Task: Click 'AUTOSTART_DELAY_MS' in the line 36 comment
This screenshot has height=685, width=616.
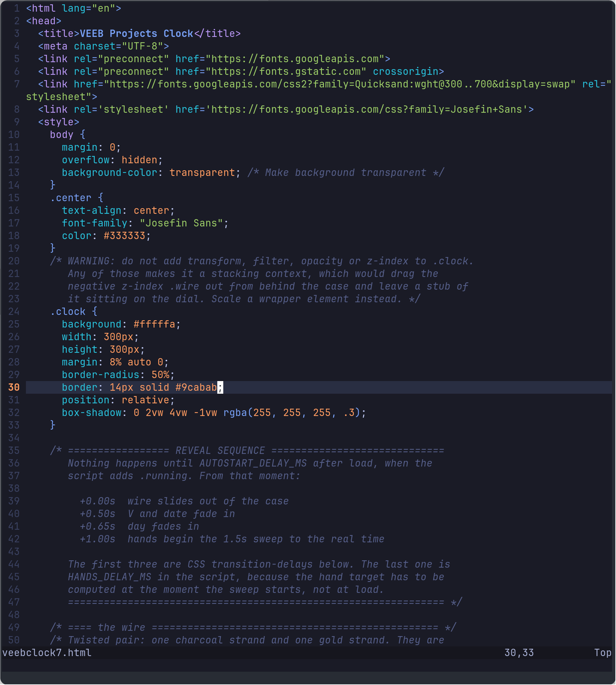Action: tap(253, 464)
